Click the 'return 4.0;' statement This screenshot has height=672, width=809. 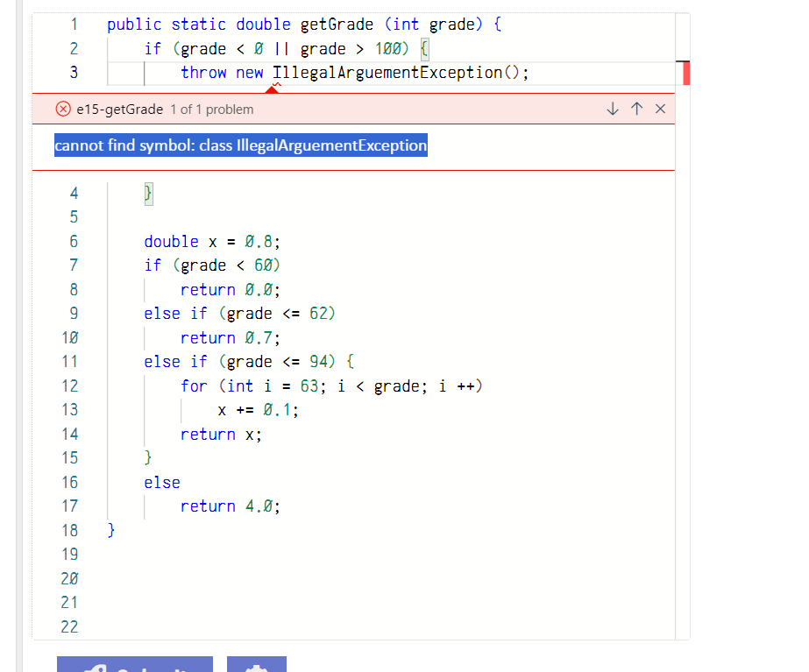coord(231,506)
